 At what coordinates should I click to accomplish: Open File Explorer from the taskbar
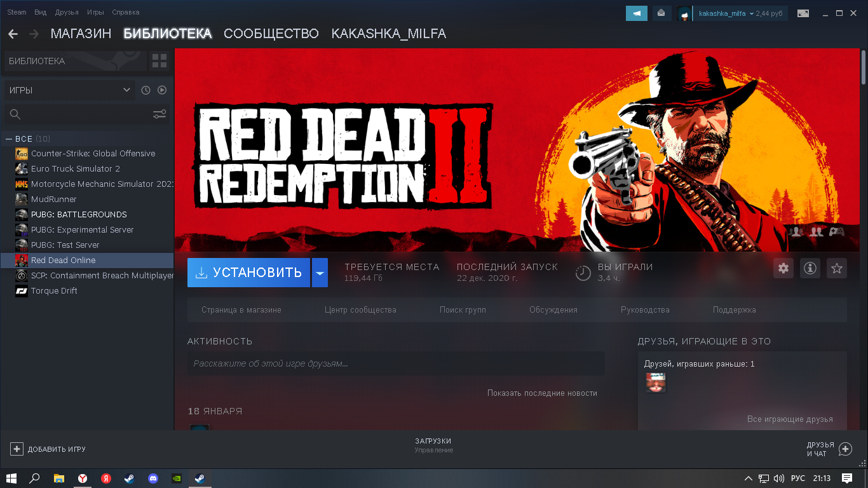point(59,478)
